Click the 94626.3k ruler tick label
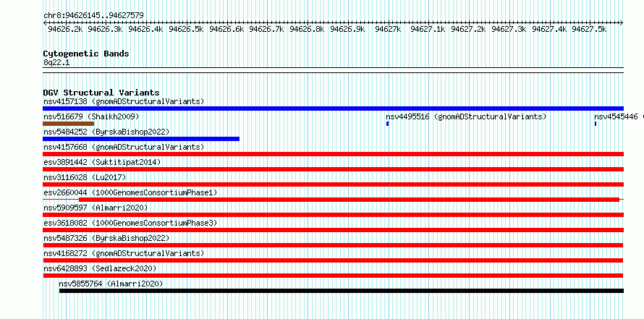644x319 pixels. point(106,29)
